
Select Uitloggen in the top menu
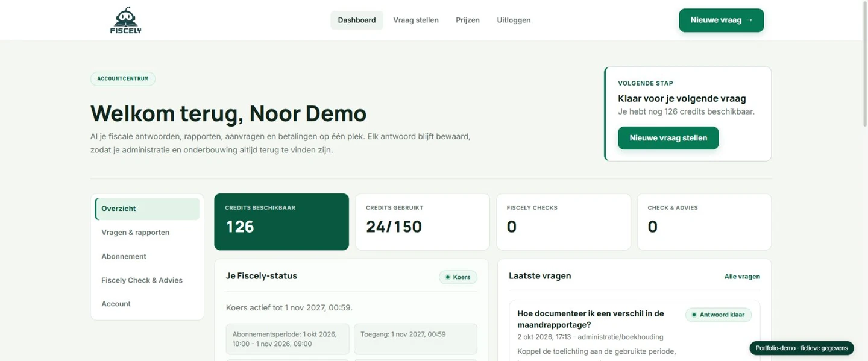tap(514, 20)
